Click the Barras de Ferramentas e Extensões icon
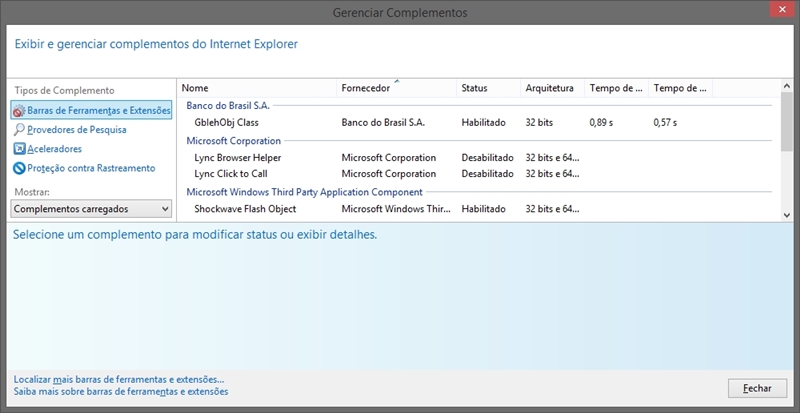 coord(18,110)
